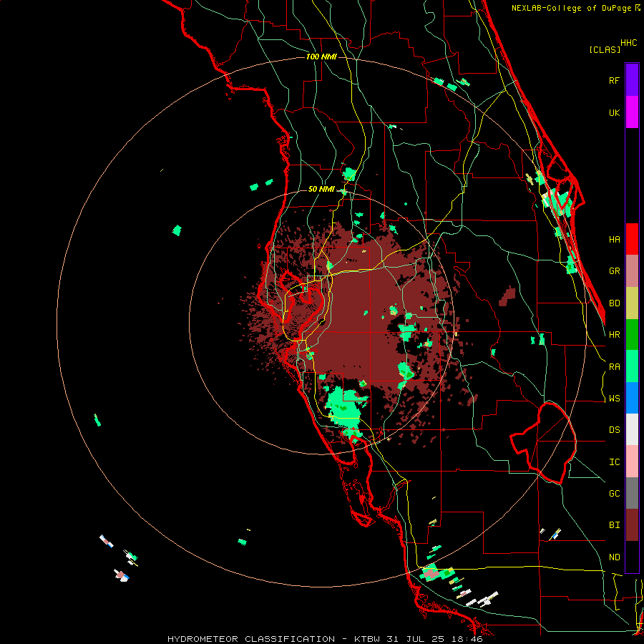Viewport: 644px width, 644px height.
Task: Pick the RA bright green legend swatch
Action: click(632, 366)
